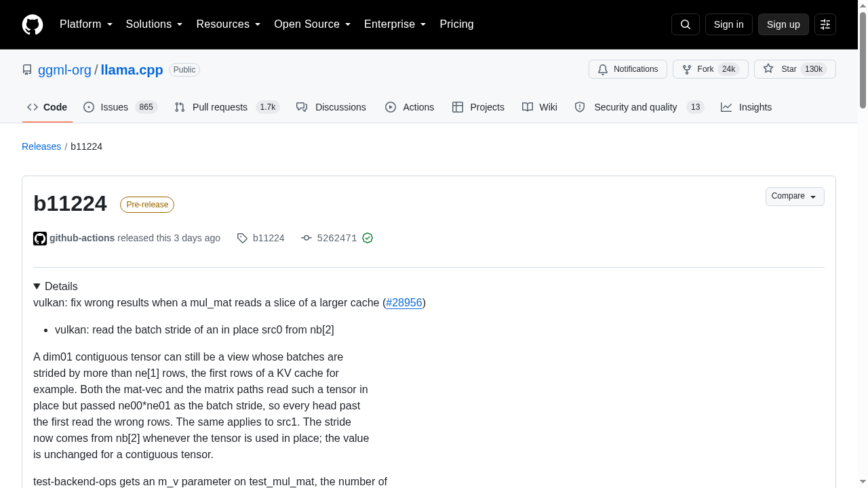Image resolution: width=868 pixels, height=488 pixels.
Task: Click the Insights graph icon
Action: click(726, 107)
